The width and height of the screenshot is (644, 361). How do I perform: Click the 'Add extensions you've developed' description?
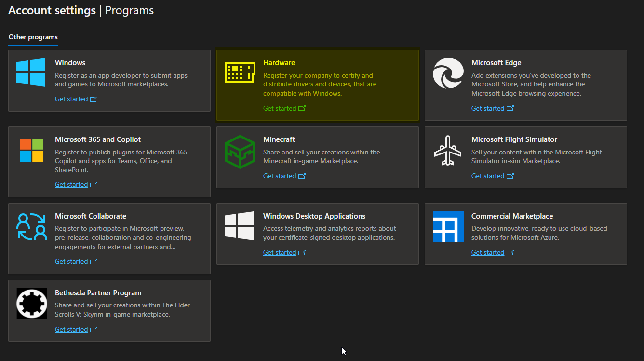pos(531,84)
